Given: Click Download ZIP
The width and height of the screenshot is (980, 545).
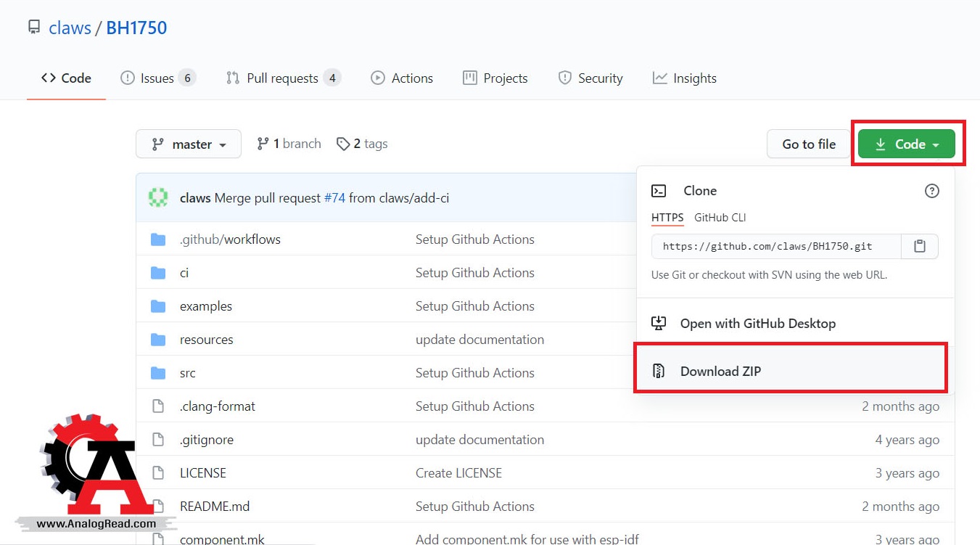Looking at the screenshot, I should click(x=794, y=372).
